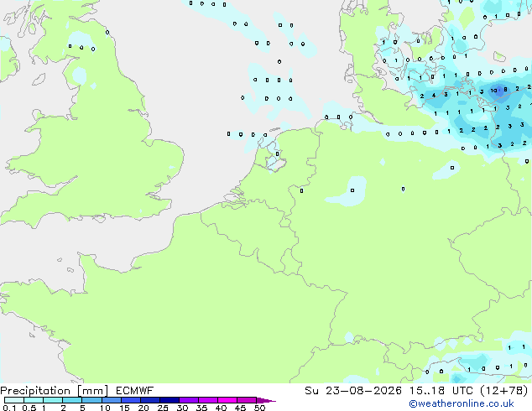Click the '(12+78)' forecast offset text

[x=503, y=391]
